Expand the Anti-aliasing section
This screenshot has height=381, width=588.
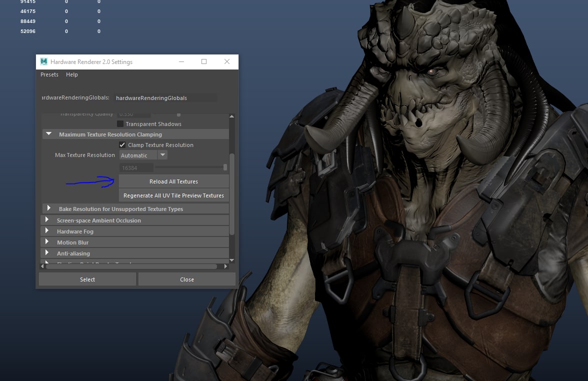(x=47, y=252)
